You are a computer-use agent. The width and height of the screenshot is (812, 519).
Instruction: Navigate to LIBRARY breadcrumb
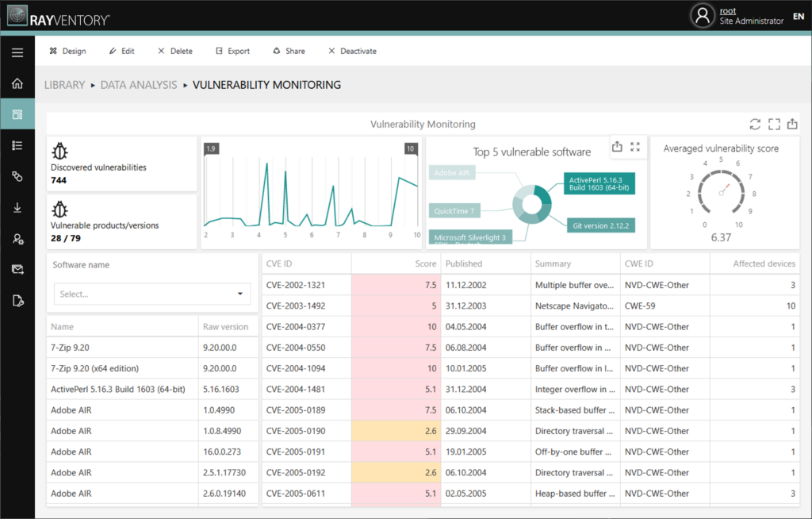coord(64,85)
